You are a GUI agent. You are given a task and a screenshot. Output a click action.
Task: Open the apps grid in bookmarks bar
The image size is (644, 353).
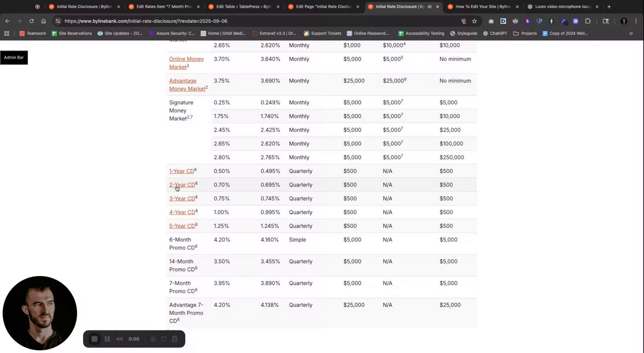click(x=7, y=33)
